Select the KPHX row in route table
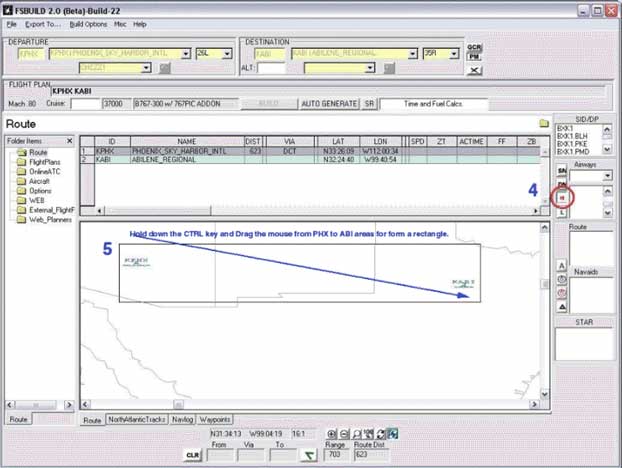Screen dimensions: 622x468 coord(309,151)
